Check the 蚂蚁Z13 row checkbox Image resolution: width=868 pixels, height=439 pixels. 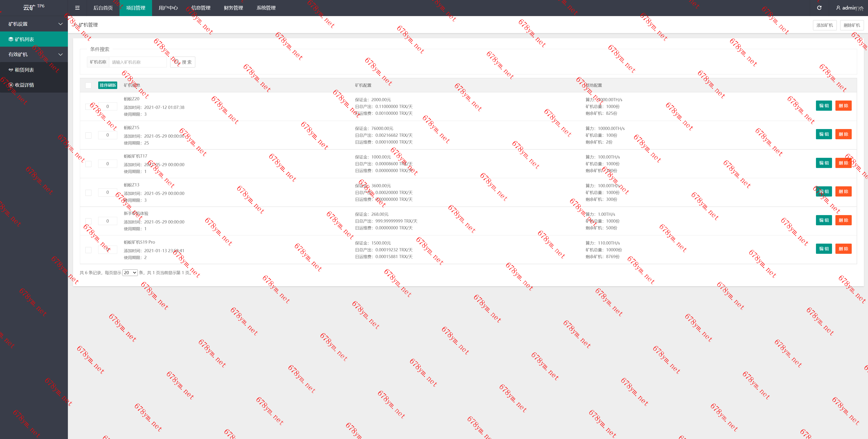click(x=88, y=192)
